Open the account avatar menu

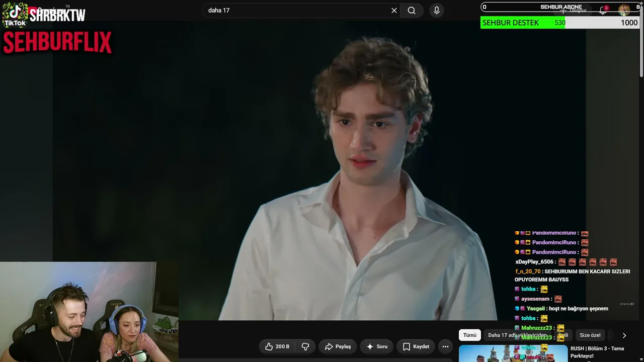pyautogui.click(x=624, y=10)
